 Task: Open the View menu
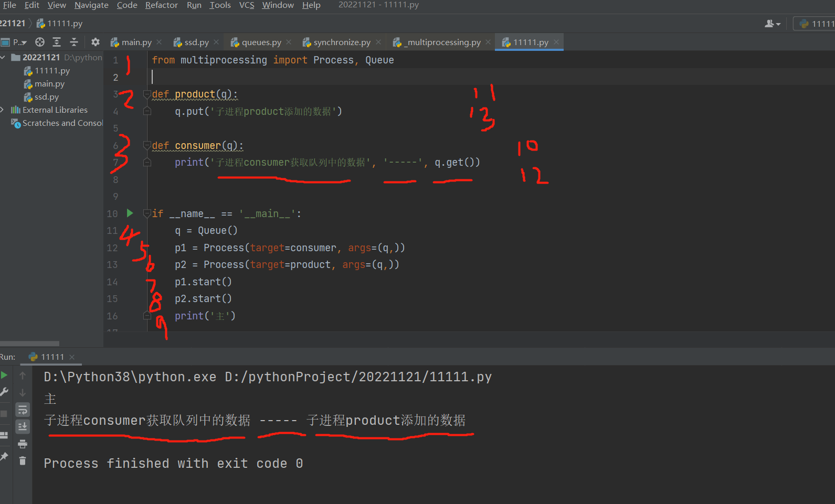pyautogui.click(x=57, y=5)
